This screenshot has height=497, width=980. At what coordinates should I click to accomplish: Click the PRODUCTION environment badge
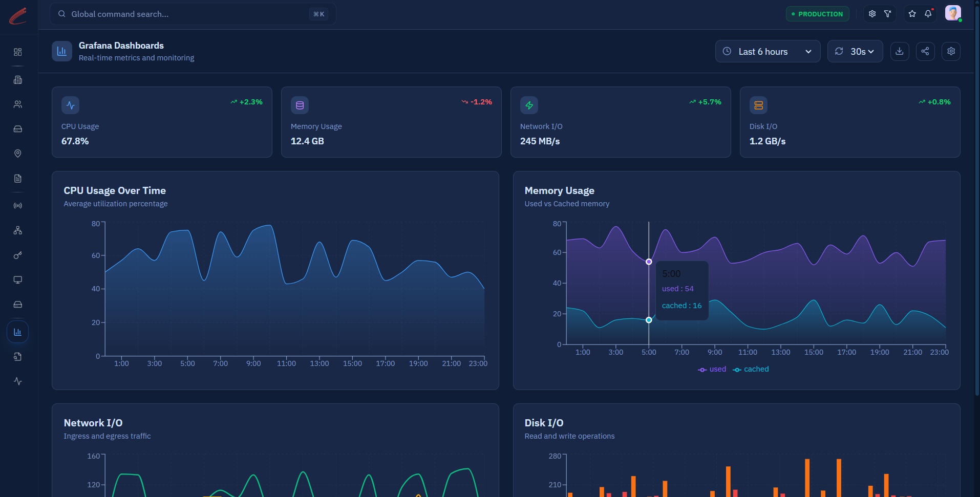click(x=818, y=14)
